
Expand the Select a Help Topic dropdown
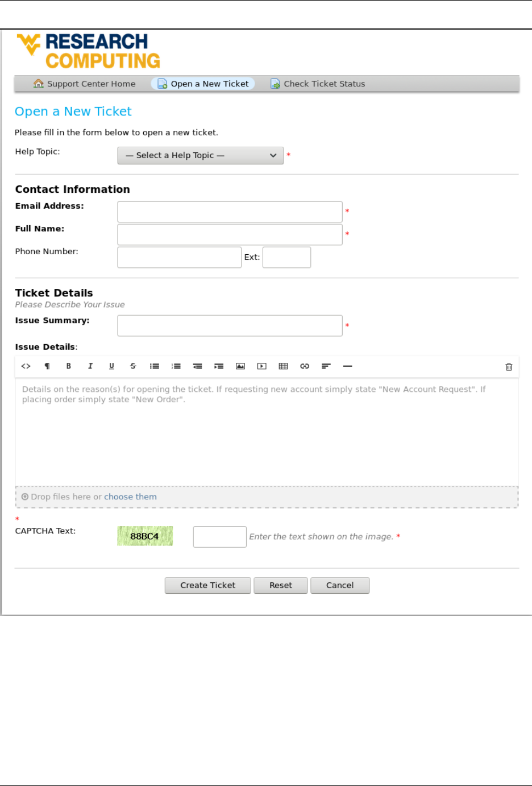(x=201, y=155)
